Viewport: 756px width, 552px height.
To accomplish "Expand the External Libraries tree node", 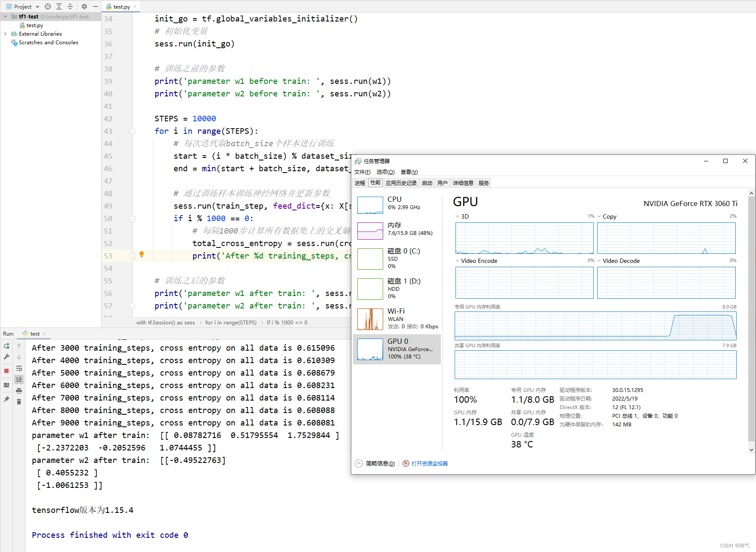I will [5, 34].
